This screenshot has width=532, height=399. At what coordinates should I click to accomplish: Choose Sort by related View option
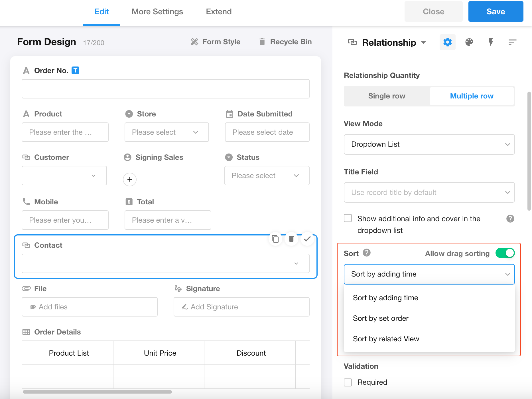[429, 339]
